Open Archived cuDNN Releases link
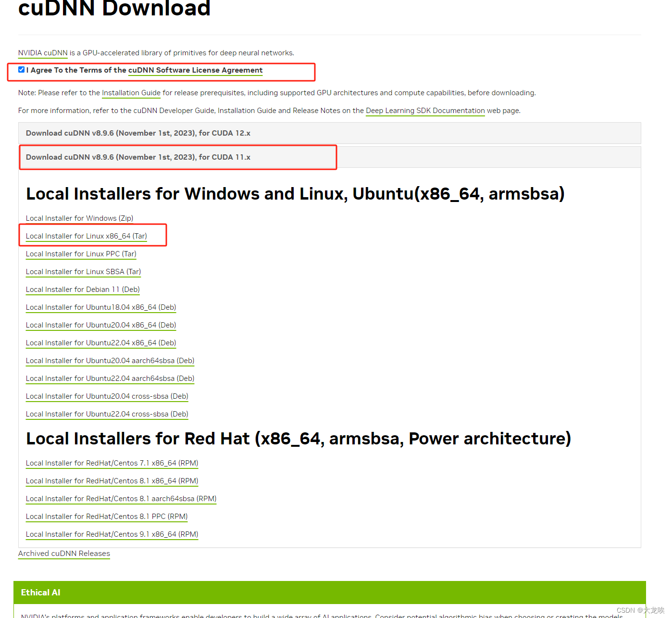This screenshot has height=618, width=672. (64, 554)
